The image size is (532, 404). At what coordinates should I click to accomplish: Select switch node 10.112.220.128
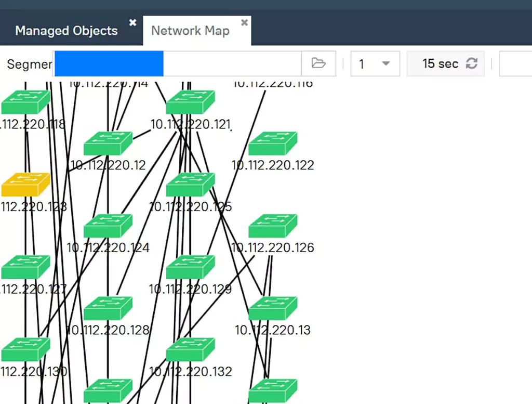[x=108, y=308]
